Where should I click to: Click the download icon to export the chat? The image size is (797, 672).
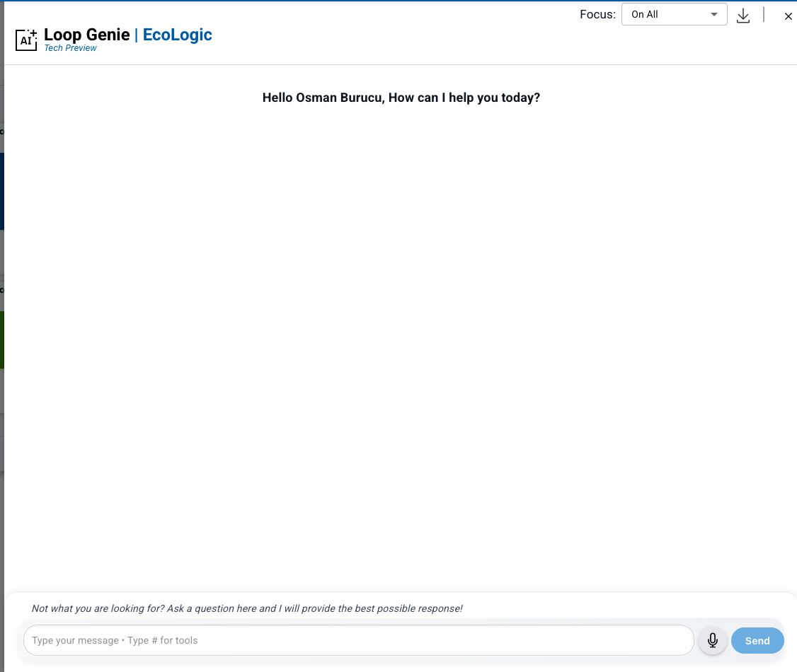(742, 16)
